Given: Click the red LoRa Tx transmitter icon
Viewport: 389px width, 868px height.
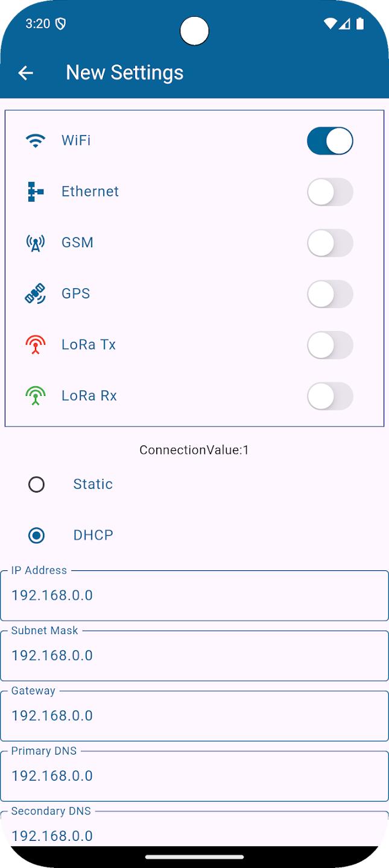Looking at the screenshot, I should [x=36, y=344].
